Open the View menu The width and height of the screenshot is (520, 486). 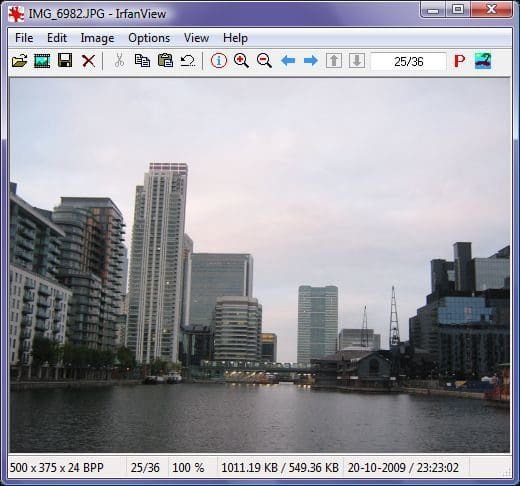point(196,38)
